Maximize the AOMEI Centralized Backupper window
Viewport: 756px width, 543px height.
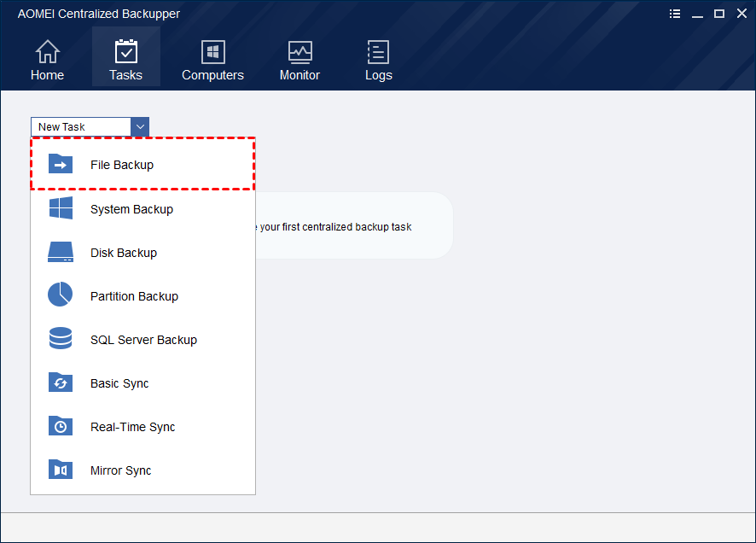718,14
